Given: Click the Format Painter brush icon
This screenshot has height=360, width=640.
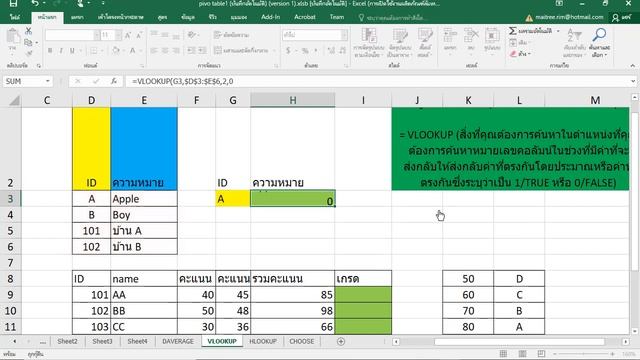Looking at the screenshot, I should (x=28, y=53).
